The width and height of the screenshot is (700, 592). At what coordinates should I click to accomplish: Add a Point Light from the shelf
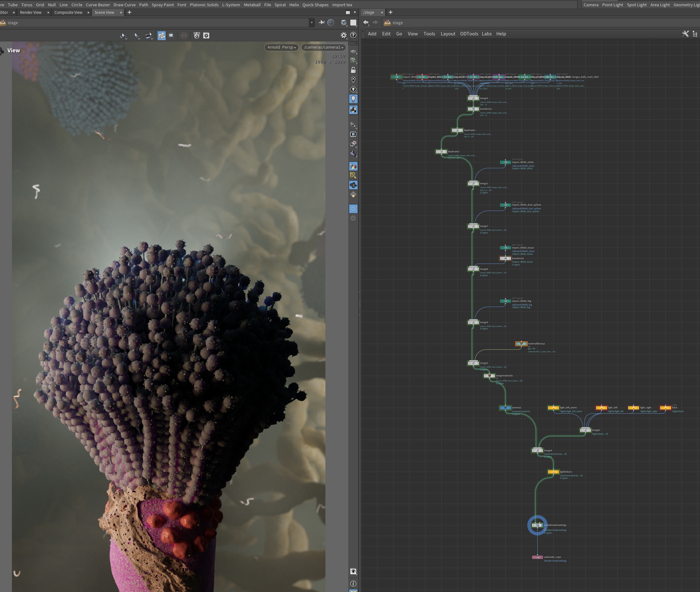click(x=612, y=5)
